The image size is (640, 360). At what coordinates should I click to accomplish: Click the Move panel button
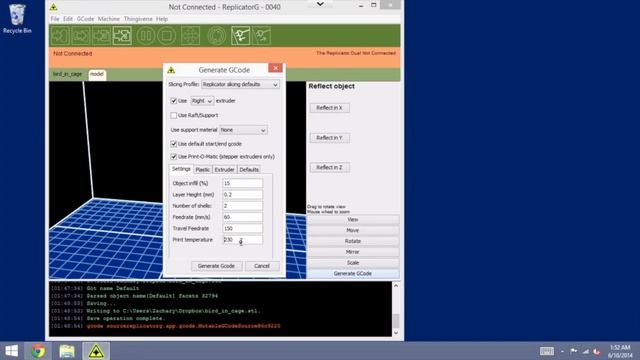[353, 231]
